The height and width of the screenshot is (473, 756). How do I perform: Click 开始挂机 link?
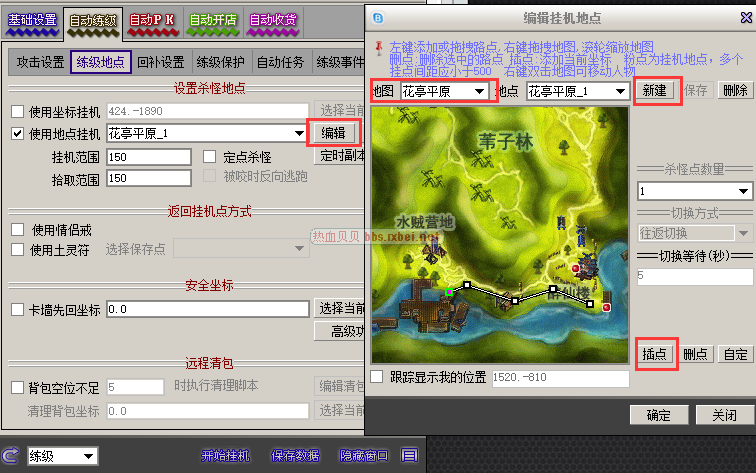(225, 456)
